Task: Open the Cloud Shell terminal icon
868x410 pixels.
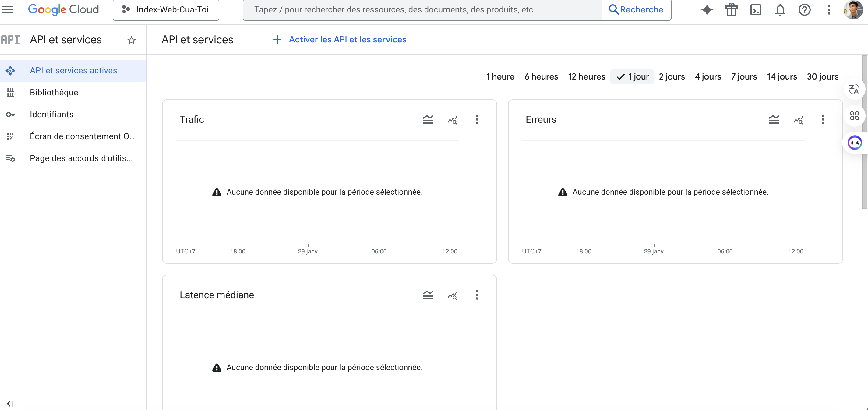Action: 756,10
